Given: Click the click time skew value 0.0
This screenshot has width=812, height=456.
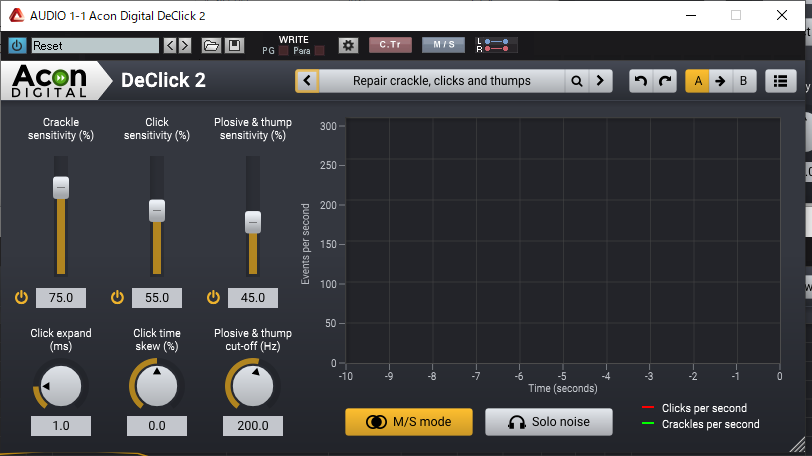Looking at the screenshot, I should tap(157, 426).
